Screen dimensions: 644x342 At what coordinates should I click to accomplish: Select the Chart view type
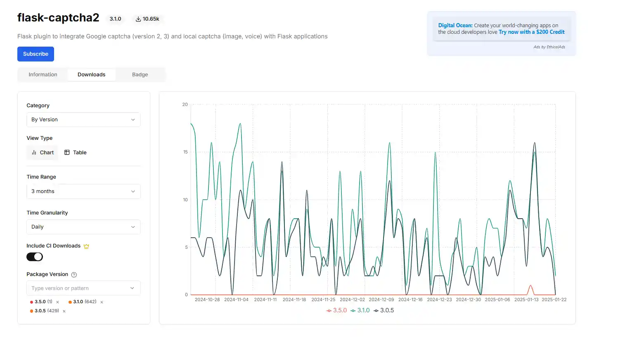(43, 153)
